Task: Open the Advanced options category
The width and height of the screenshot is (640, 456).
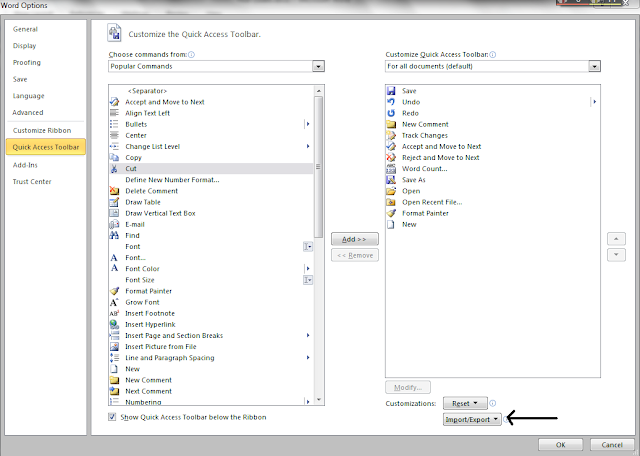Action: (28, 112)
